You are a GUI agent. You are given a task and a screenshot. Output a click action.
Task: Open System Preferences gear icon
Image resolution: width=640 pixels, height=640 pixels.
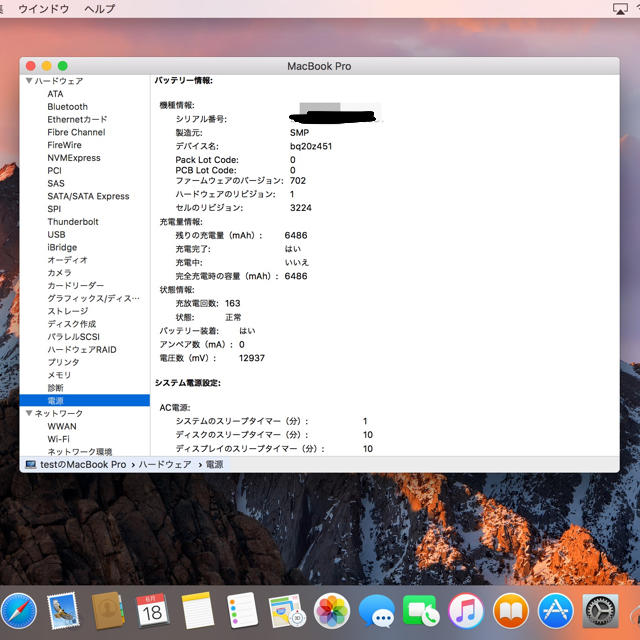pyautogui.click(x=600, y=611)
